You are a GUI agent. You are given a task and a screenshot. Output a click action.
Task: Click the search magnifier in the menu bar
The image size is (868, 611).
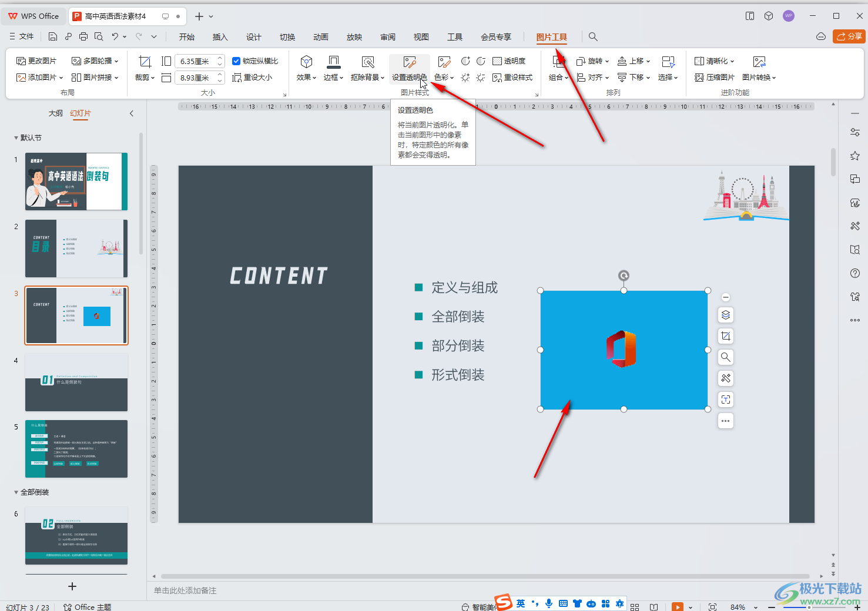(593, 37)
